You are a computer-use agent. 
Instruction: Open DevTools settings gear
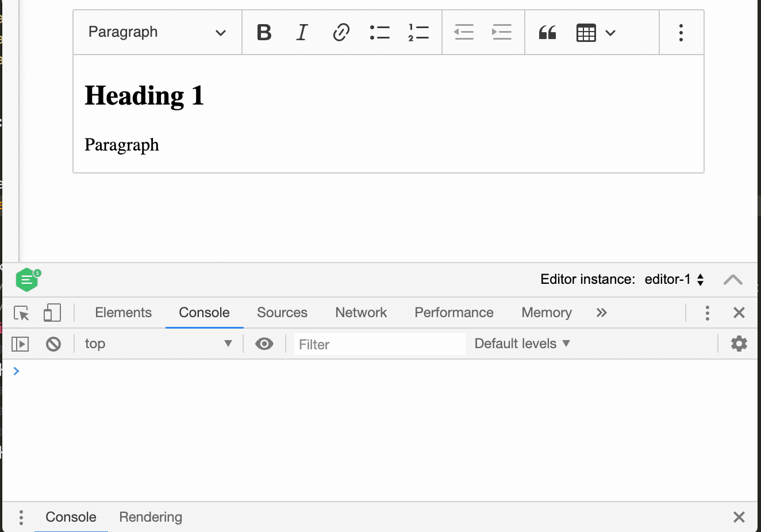[739, 343]
